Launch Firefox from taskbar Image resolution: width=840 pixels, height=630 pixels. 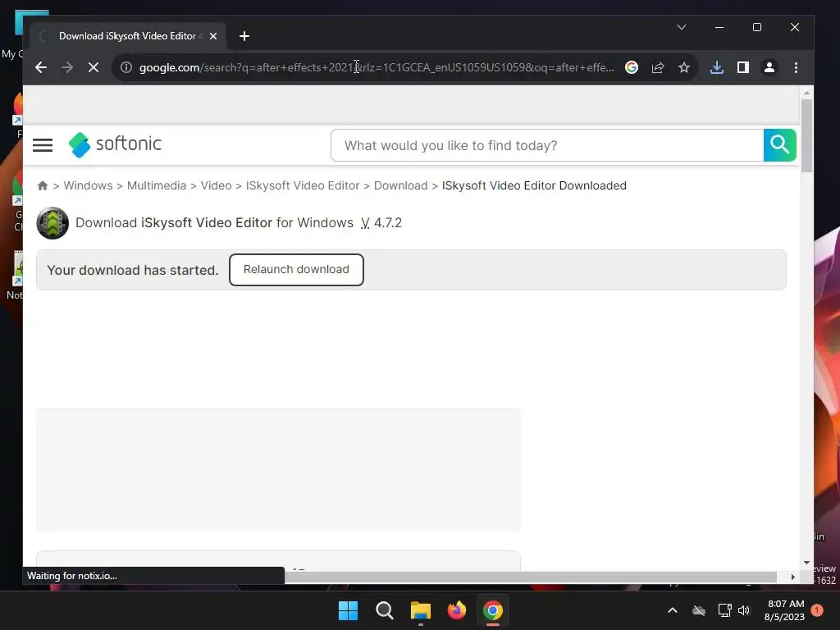click(x=457, y=610)
